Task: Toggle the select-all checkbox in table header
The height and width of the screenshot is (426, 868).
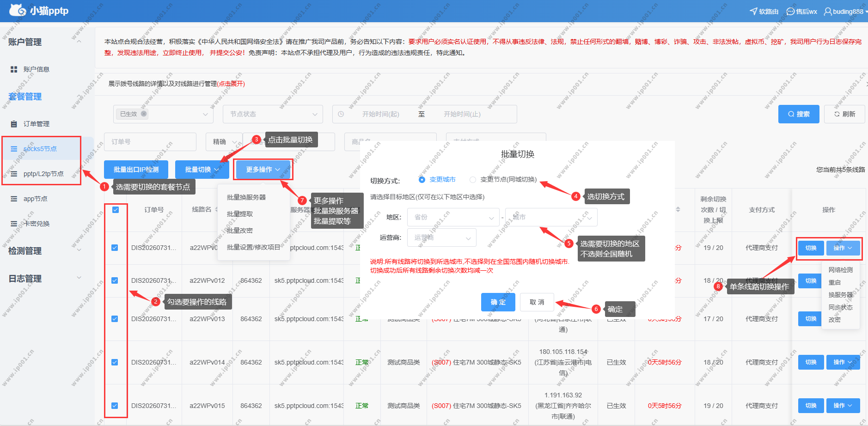Action: click(x=116, y=210)
